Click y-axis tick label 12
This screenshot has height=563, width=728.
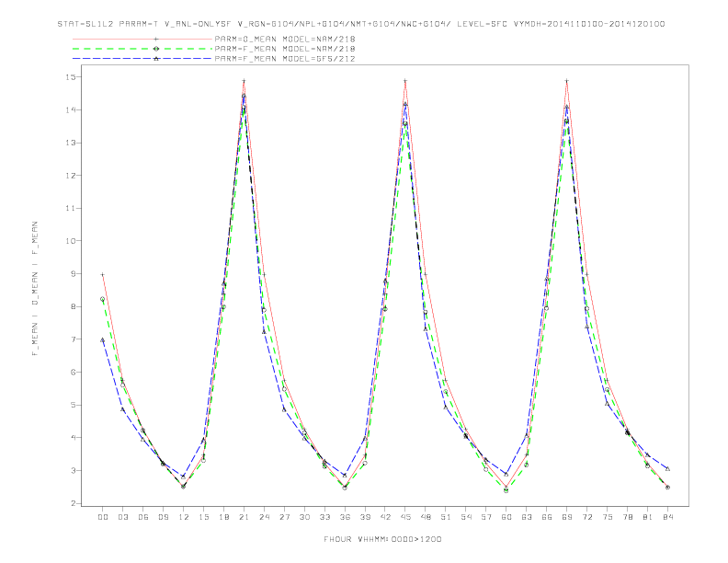tap(70, 176)
